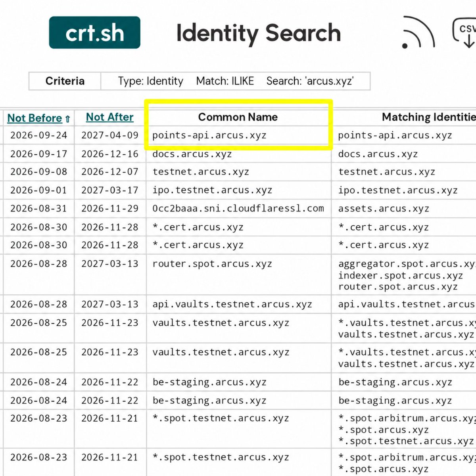The width and height of the screenshot is (476, 476).
Task: Click the assets.arcus.xyz matching identity
Action: point(384,209)
